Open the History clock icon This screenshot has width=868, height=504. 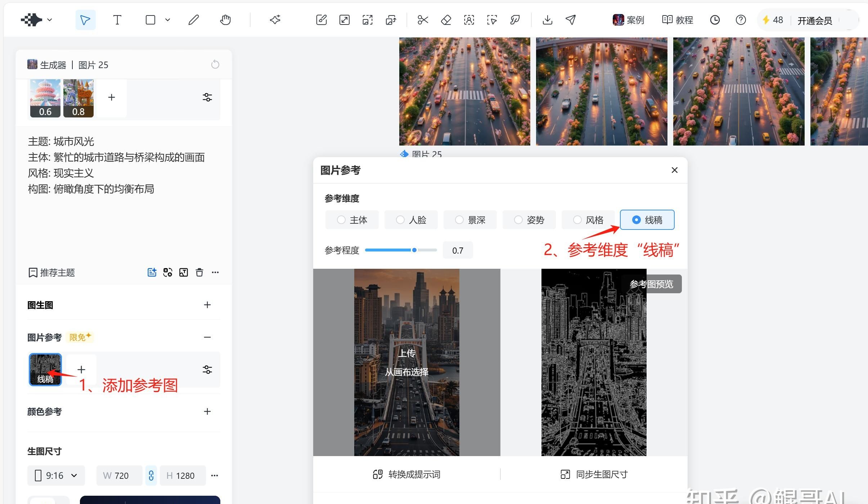715,20
